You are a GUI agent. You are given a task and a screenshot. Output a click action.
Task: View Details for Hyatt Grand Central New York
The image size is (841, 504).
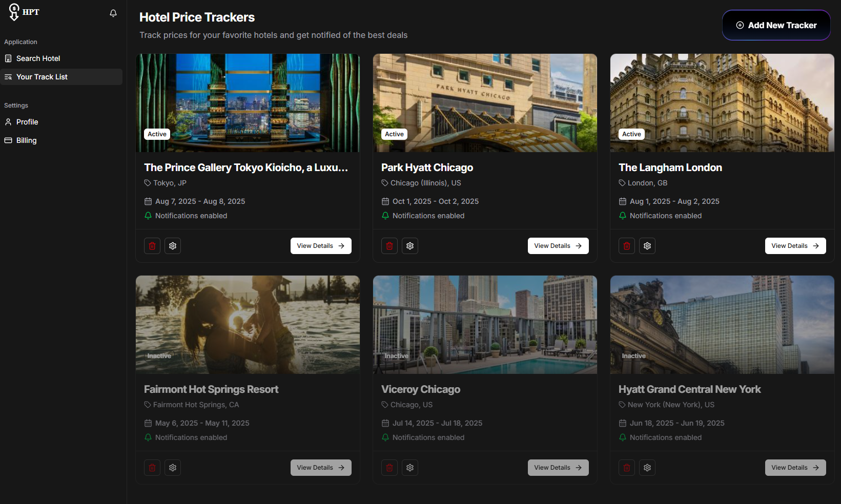[x=795, y=468]
